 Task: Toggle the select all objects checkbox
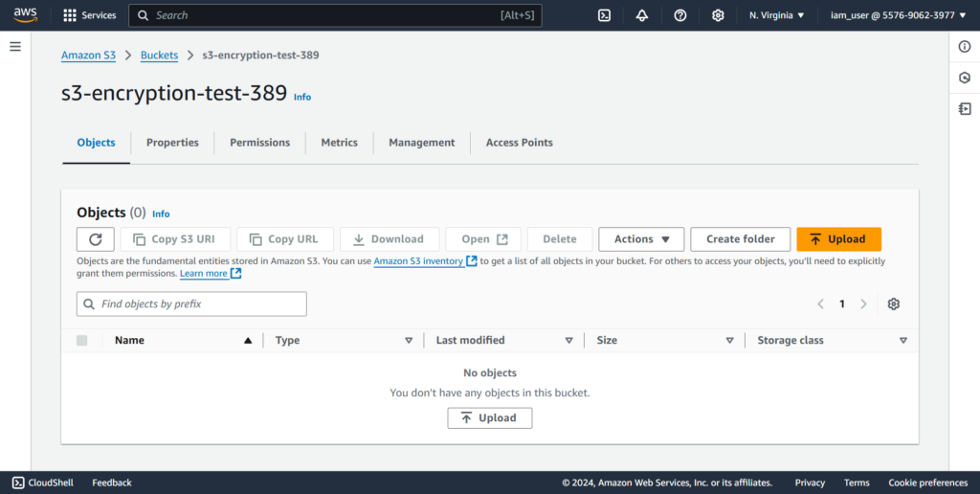[81, 341]
